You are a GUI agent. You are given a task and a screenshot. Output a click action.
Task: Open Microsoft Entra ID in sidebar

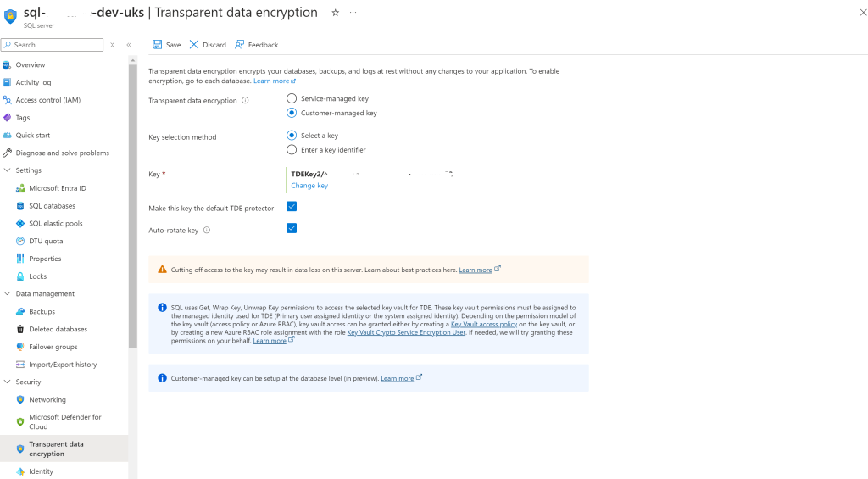tap(58, 188)
